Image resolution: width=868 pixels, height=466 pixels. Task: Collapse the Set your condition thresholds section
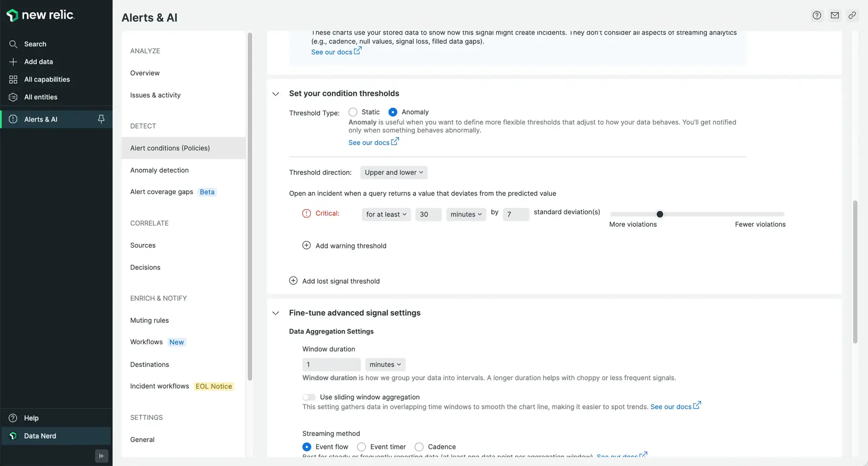276,94
